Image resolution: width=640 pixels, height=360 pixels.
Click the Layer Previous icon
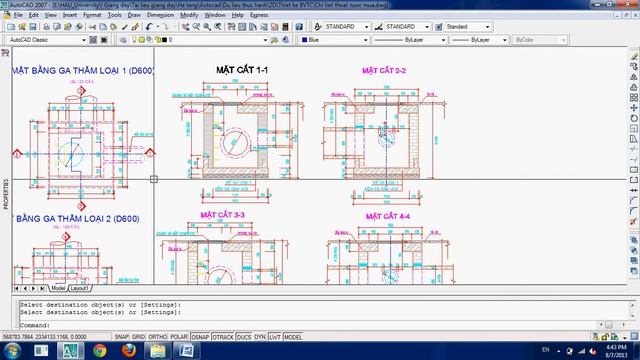(x=285, y=40)
